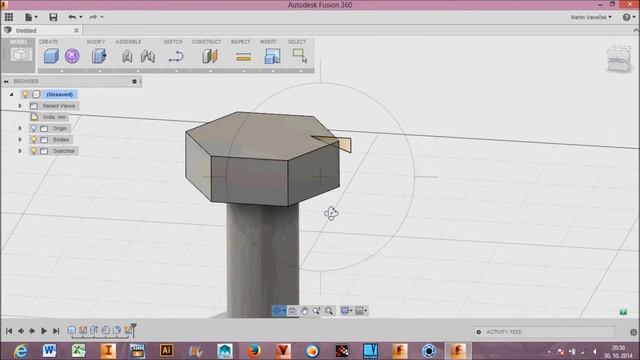The width and height of the screenshot is (640, 360).
Task: Expand the Origin folder
Action: click(x=20, y=129)
